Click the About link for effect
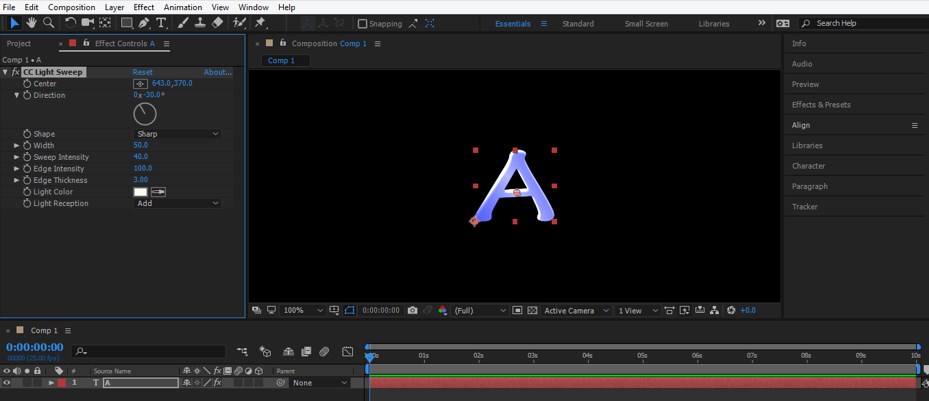Image resolution: width=929 pixels, height=401 pixels. pyautogui.click(x=217, y=73)
